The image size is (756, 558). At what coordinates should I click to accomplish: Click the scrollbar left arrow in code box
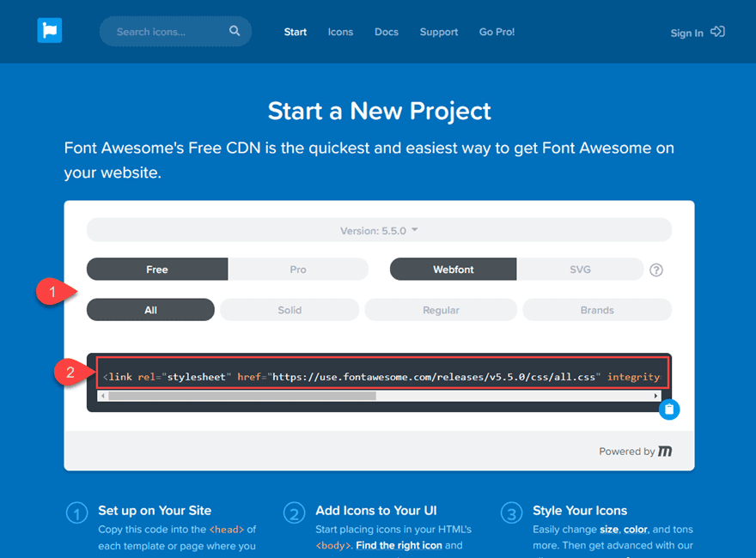[x=103, y=396]
